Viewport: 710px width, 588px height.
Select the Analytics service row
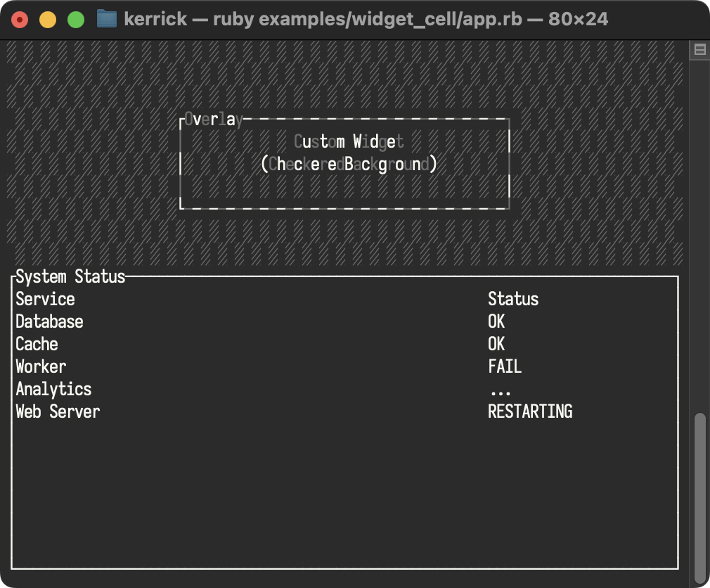click(344, 389)
